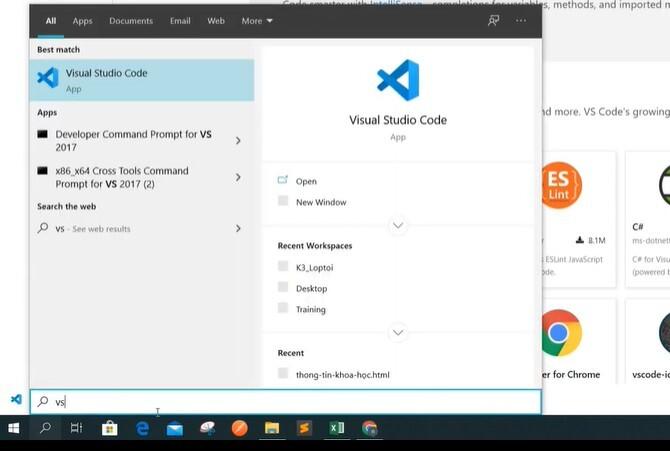
Task: Open the K3_Loptoi recent workspace
Action: click(314, 268)
